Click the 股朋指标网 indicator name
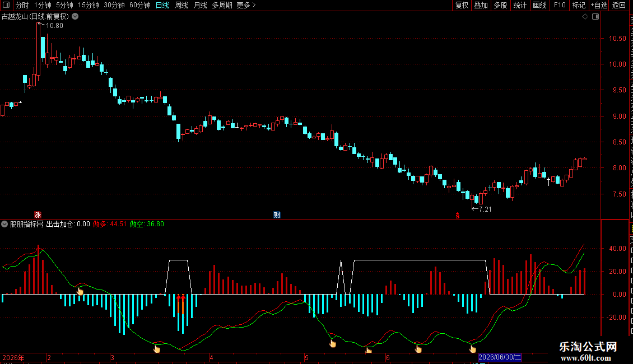Viewport: 633px width, 364px height. tap(27, 224)
